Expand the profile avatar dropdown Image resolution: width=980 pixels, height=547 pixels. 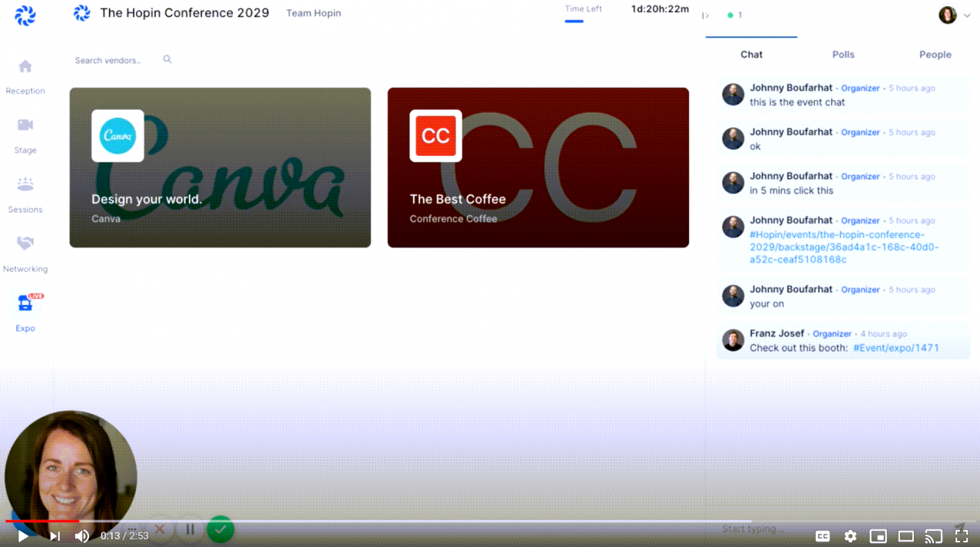point(954,15)
